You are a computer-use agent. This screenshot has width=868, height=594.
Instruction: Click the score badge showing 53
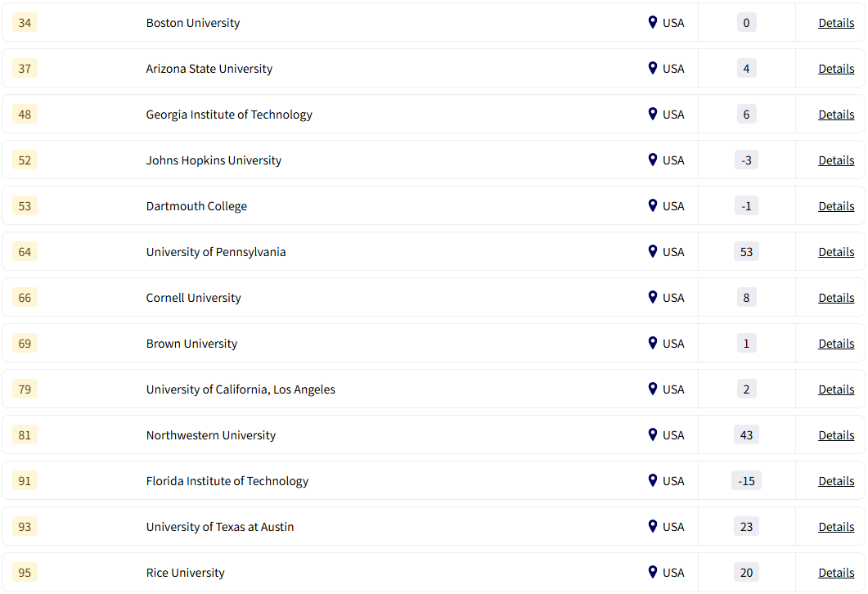pyautogui.click(x=746, y=252)
